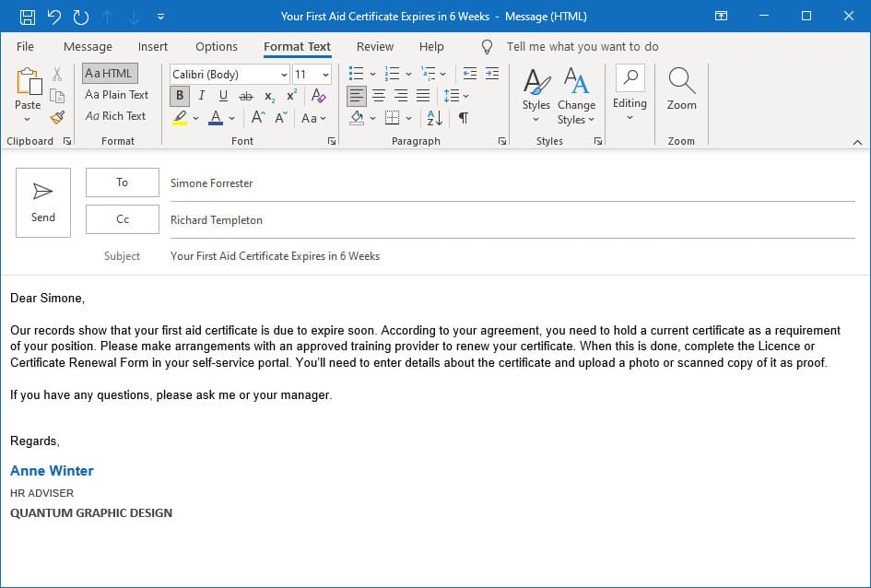Open the Styles gallery
Image resolution: width=871 pixels, height=588 pixels.
[536, 96]
